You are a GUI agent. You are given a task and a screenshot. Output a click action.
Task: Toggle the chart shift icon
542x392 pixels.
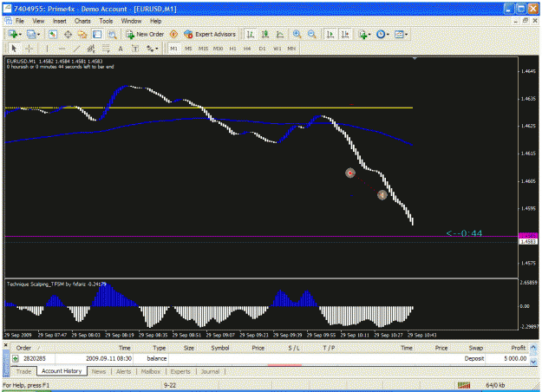coord(345,34)
